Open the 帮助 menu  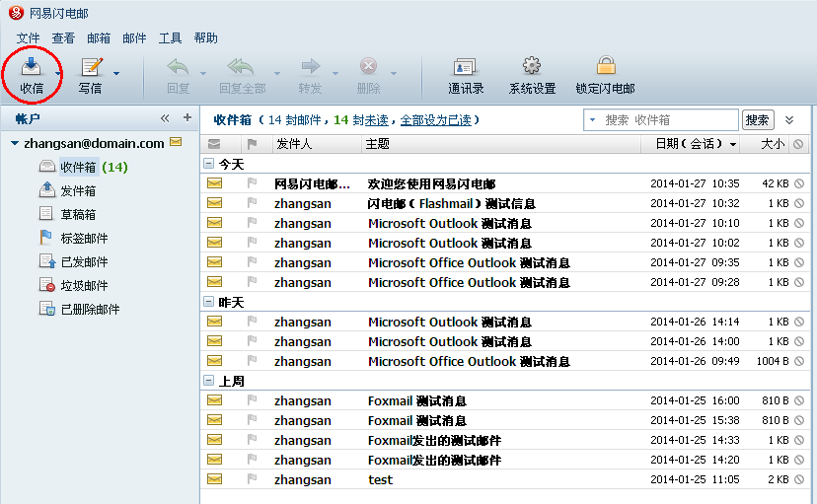[205, 38]
